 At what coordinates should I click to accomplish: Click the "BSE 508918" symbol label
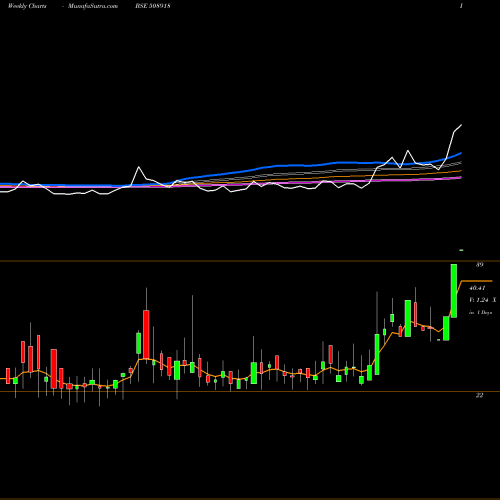(x=153, y=6)
